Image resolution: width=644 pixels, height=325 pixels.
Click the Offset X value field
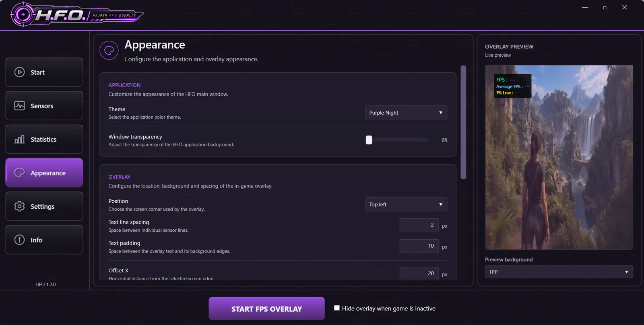tap(419, 273)
